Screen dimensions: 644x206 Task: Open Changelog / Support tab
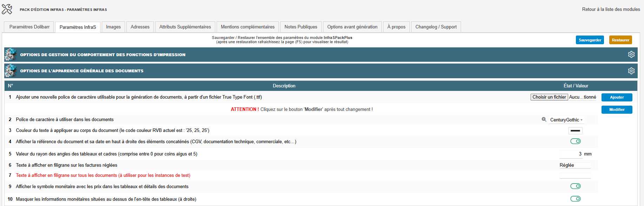(436, 27)
